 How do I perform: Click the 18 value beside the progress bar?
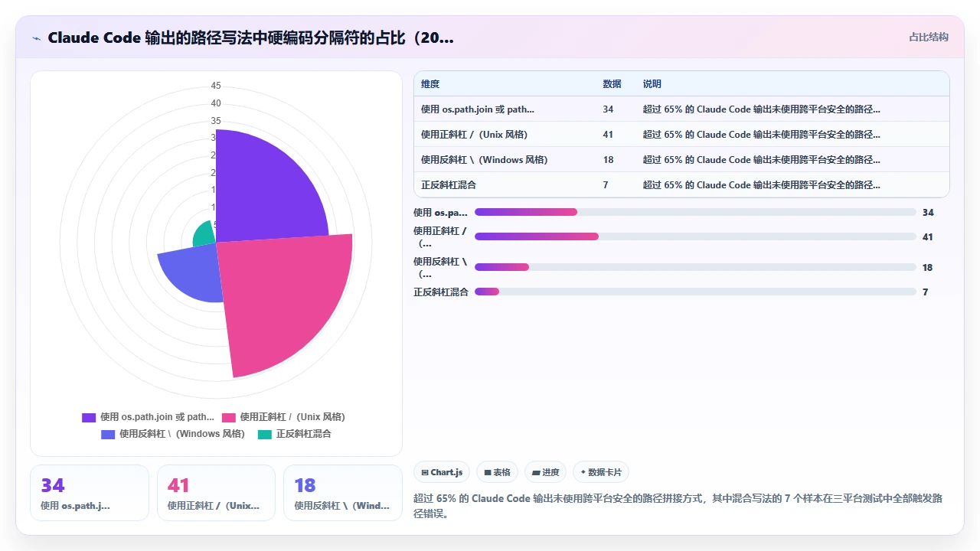tap(928, 268)
